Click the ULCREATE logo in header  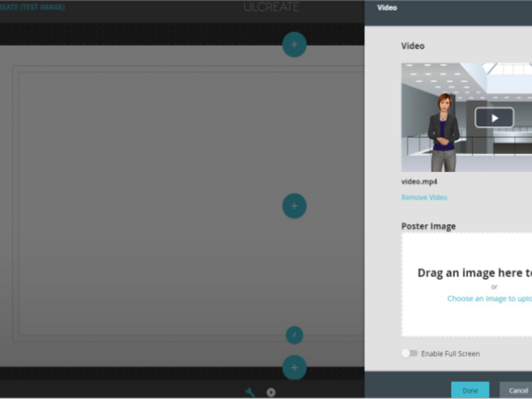271,8
